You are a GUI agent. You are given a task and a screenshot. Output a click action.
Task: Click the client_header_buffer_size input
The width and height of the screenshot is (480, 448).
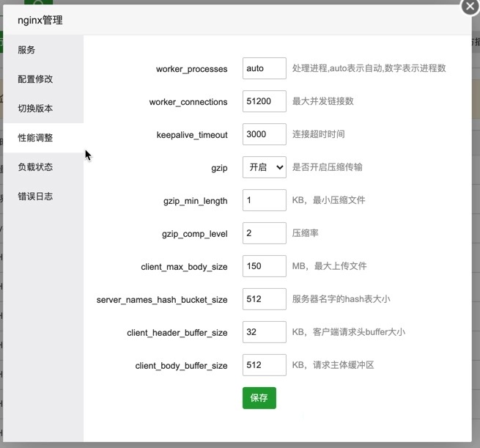coord(264,332)
